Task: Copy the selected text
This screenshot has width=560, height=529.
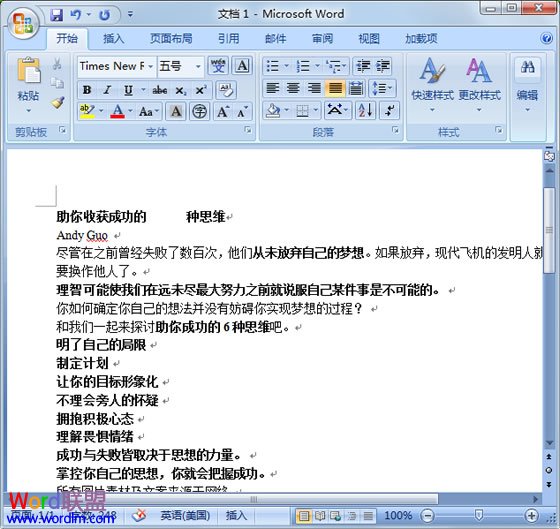Action: pyautogui.click(x=57, y=83)
